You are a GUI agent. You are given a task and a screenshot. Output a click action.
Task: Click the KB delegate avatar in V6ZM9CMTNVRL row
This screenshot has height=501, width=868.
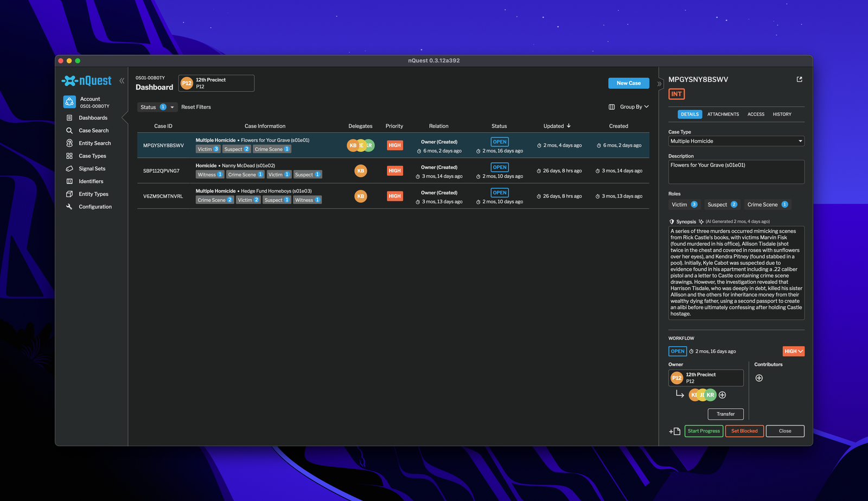point(361,196)
